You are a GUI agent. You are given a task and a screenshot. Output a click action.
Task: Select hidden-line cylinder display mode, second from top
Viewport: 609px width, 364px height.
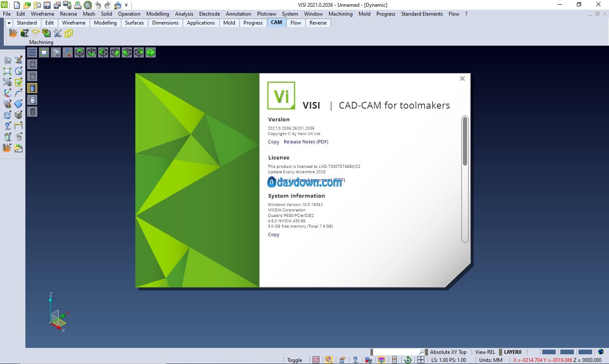[32, 76]
